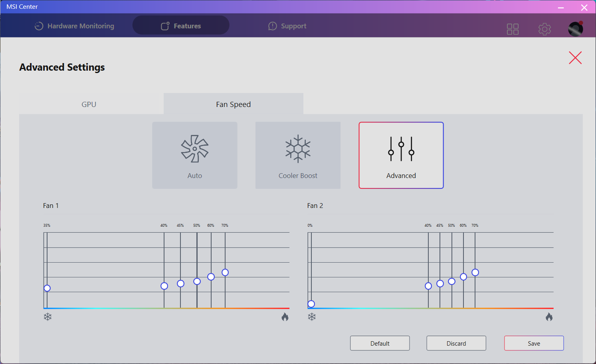Image resolution: width=596 pixels, height=364 pixels.
Task: Click the "MSI Center" window title
Action: (x=22, y=7)
